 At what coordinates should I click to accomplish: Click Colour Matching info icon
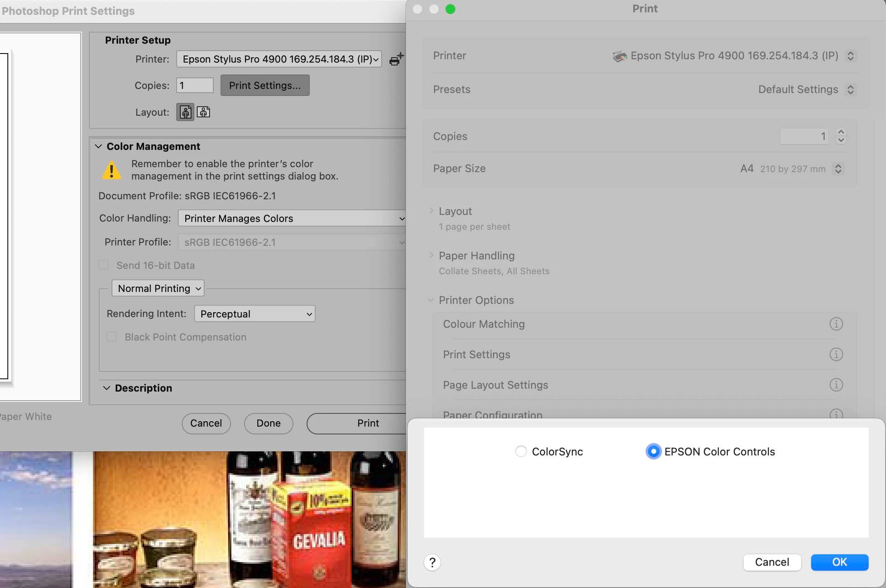pos(836,324)
